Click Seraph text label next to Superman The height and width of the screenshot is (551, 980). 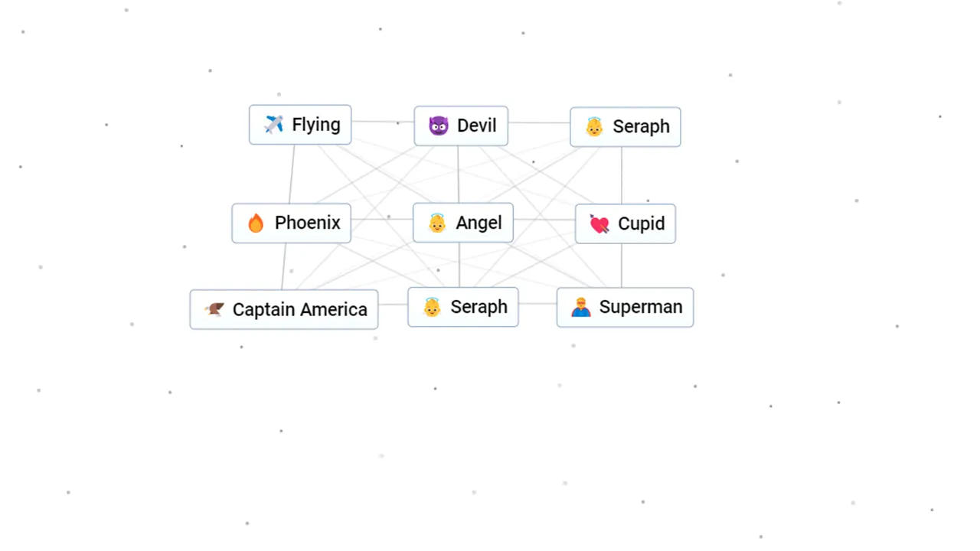tap(479, 307)
